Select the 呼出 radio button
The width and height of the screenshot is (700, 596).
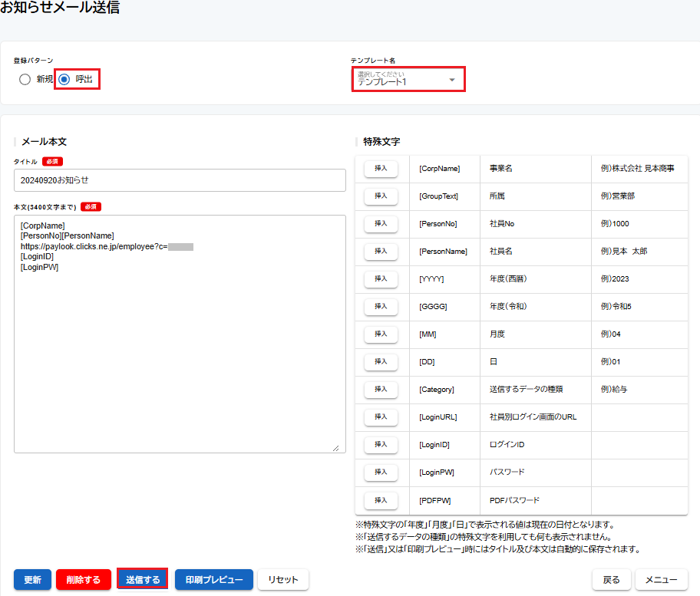pos(64,80)
